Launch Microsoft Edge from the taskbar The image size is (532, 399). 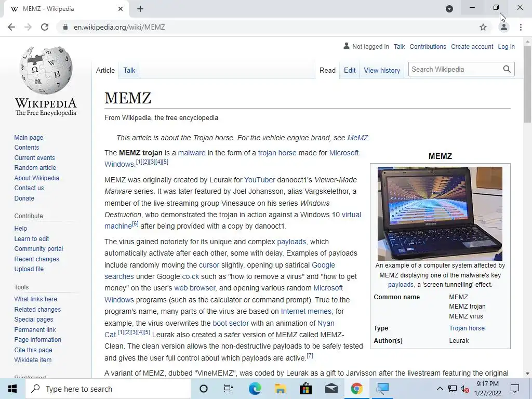point(255,389)
